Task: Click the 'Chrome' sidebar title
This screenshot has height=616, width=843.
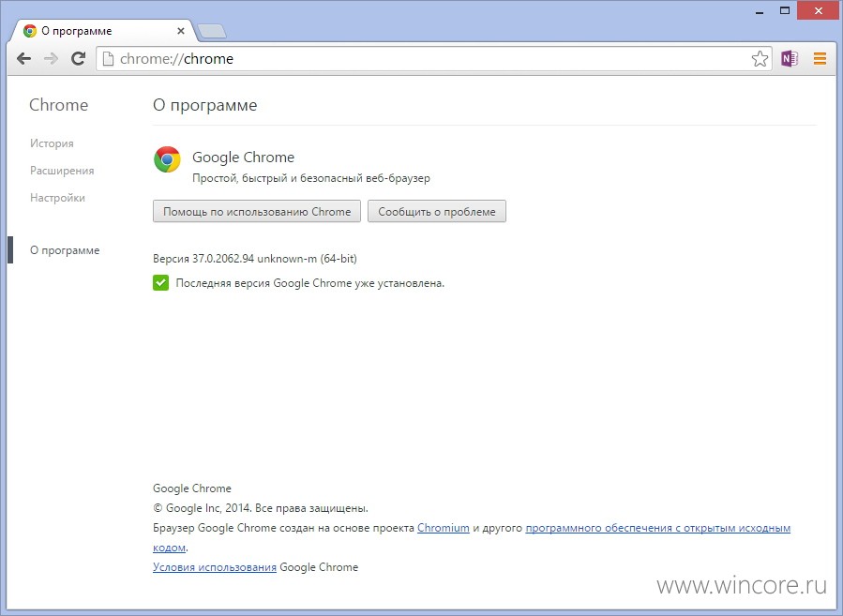Action: [58, 105]
